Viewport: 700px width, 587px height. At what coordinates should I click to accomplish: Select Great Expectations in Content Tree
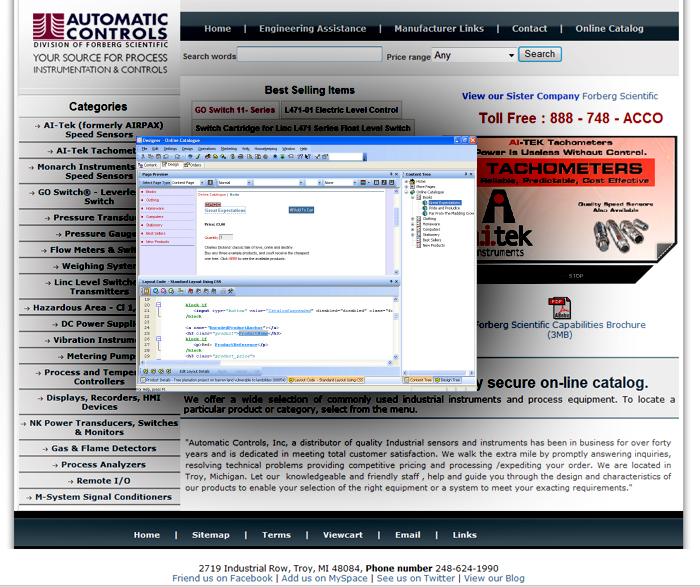(x=445, y=203)
